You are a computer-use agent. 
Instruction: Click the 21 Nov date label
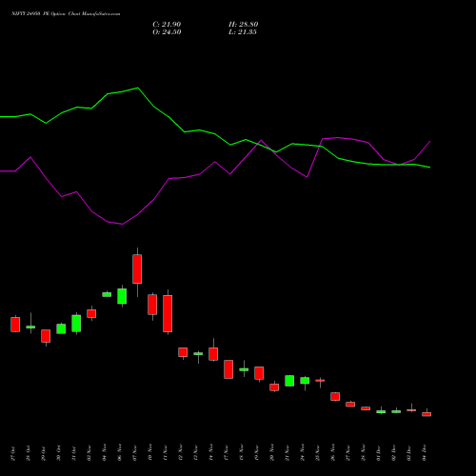point(288,453)
